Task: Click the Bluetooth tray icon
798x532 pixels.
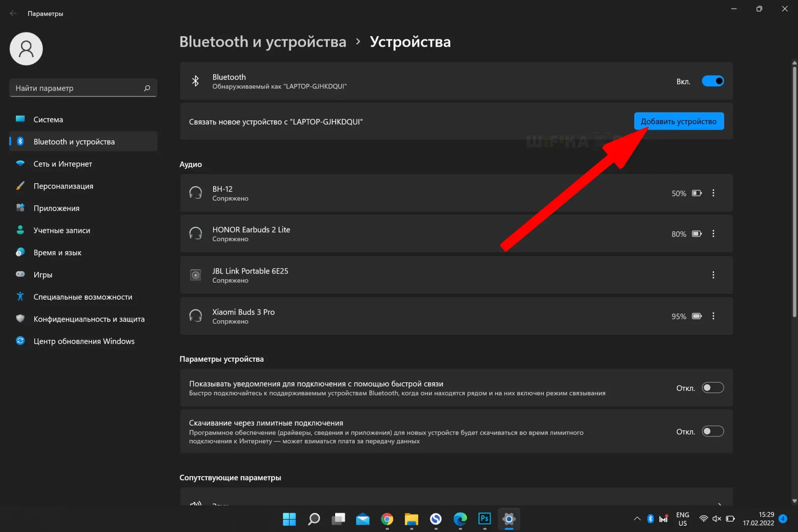Action: [650, 519]
